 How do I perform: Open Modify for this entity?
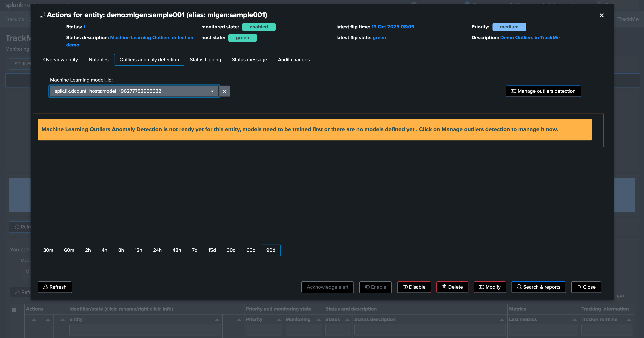490,287
